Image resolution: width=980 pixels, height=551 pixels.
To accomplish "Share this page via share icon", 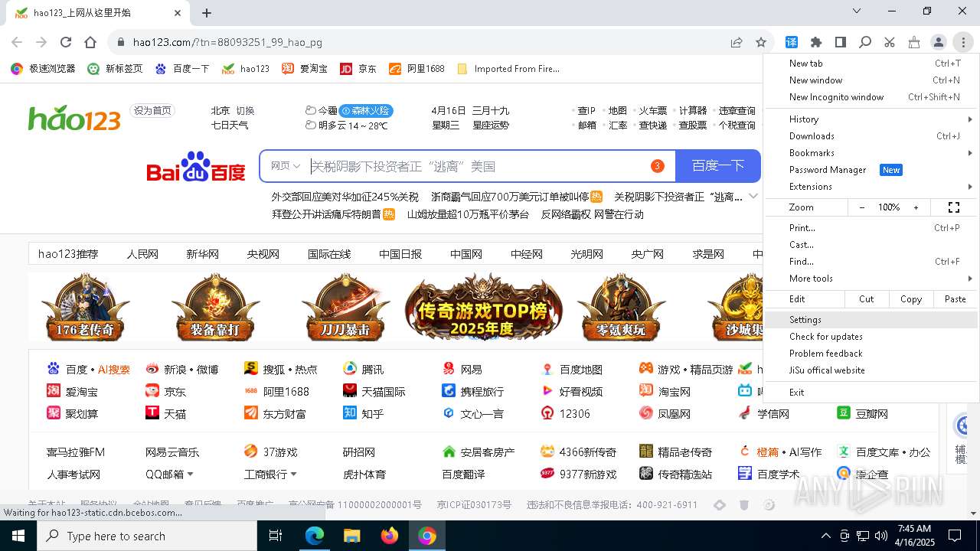I will click(x=736, y=42).
